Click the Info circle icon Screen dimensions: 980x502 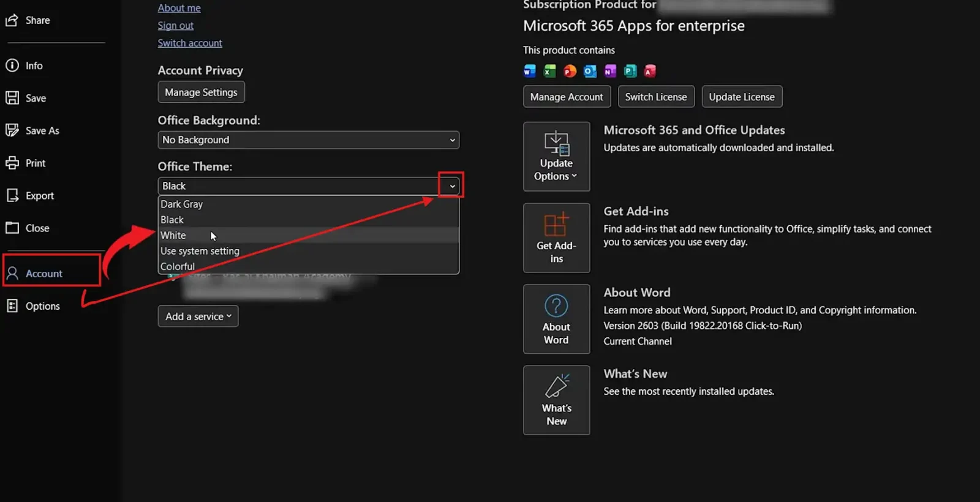coord(12,66)
